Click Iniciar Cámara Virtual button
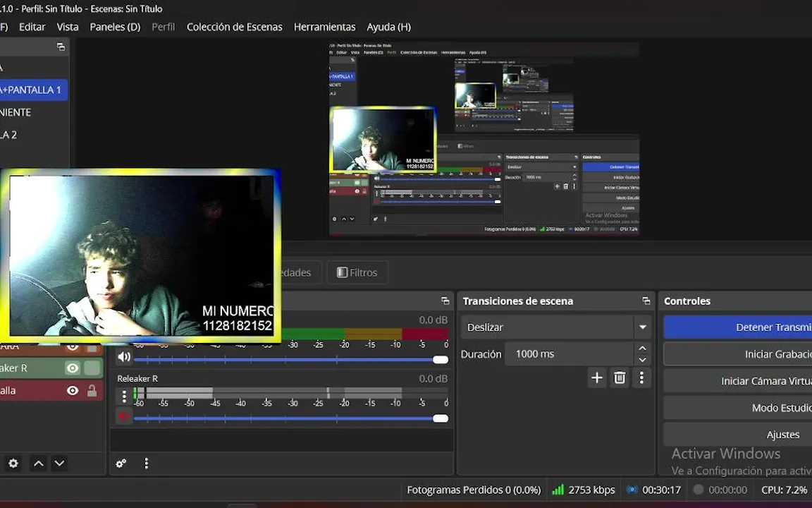The width and height of the screenshot is (812, 508). [738, 381]
